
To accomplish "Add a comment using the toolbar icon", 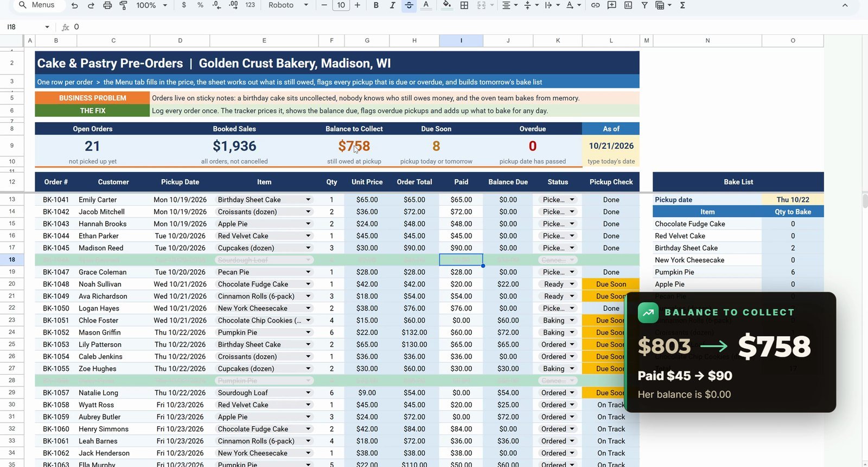I will point(611,5).
